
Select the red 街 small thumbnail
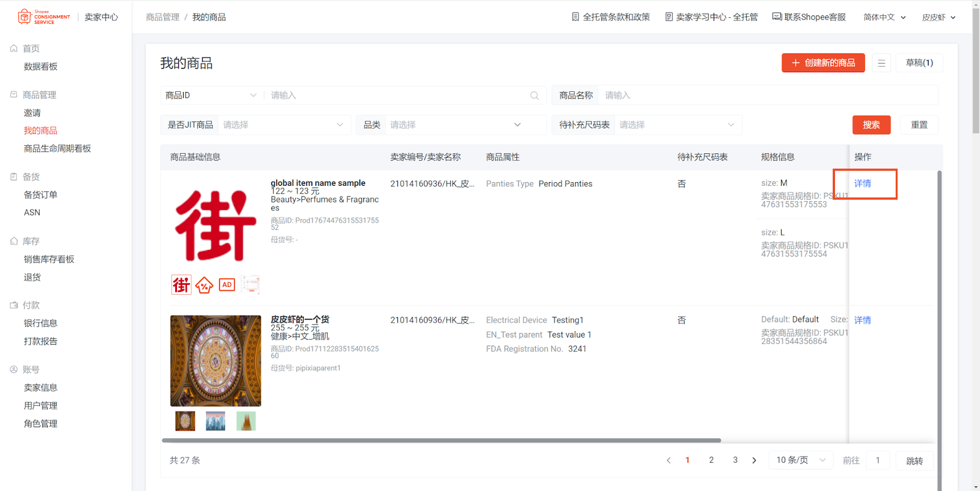pyautogui.click(x=181, y=284)
